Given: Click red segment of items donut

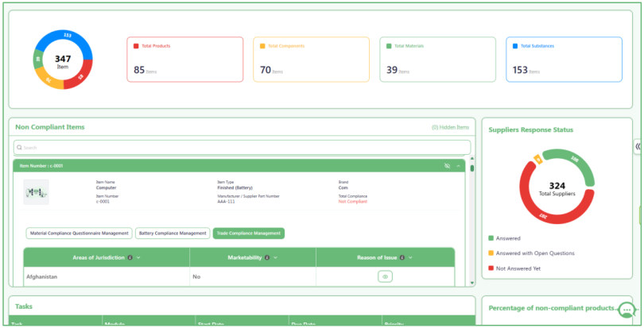Looking at the screenshot, I should 80,75.
